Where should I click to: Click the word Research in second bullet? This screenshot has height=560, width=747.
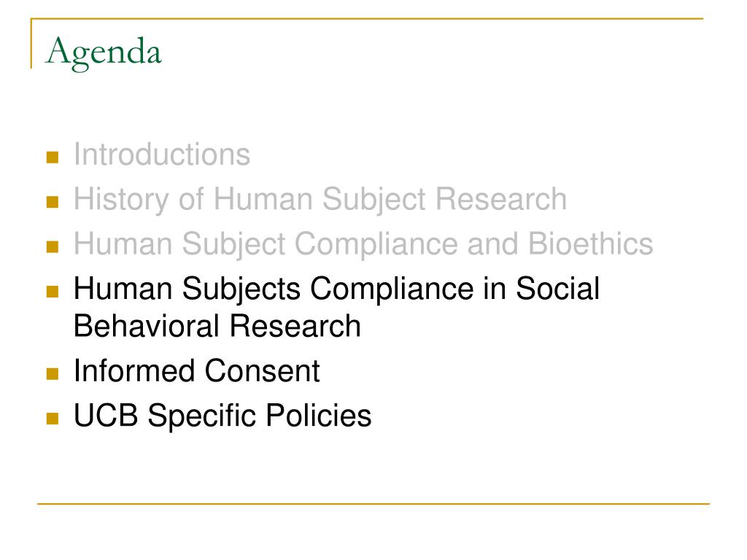click(501, 199)
